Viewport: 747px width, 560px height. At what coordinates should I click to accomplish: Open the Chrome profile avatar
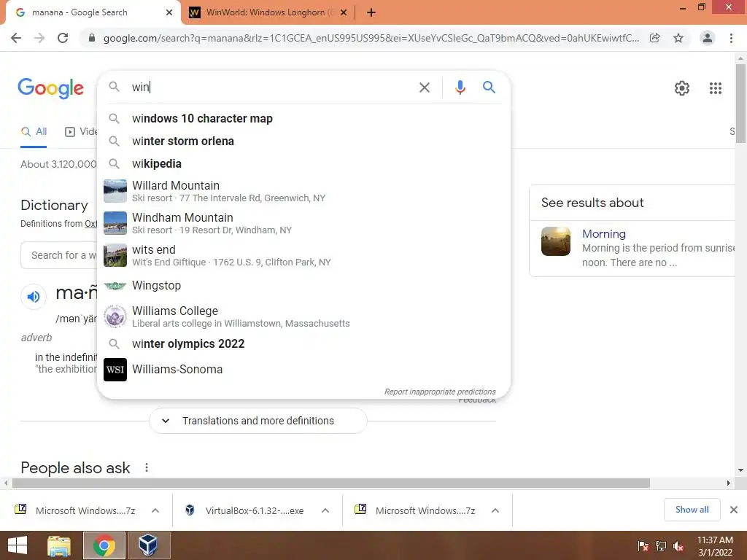point(708,38)
